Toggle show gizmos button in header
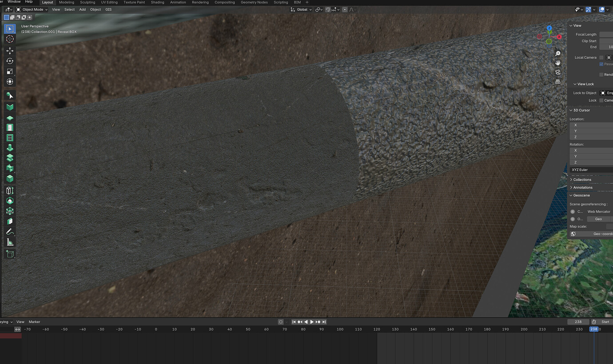 [588, 9]
